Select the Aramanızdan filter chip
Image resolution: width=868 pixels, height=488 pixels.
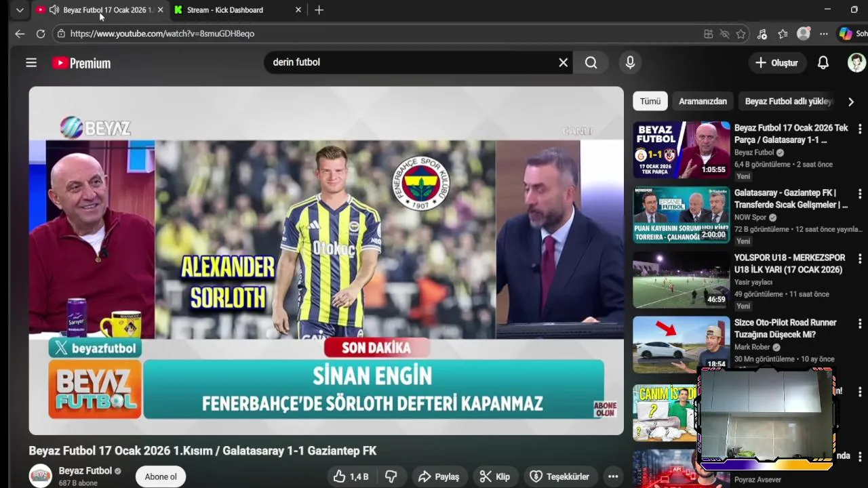tap(703, 101)
